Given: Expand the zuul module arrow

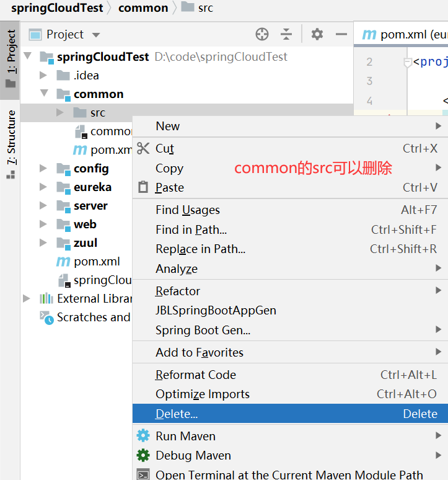Looking at the screenshot, I should (43, 242).
